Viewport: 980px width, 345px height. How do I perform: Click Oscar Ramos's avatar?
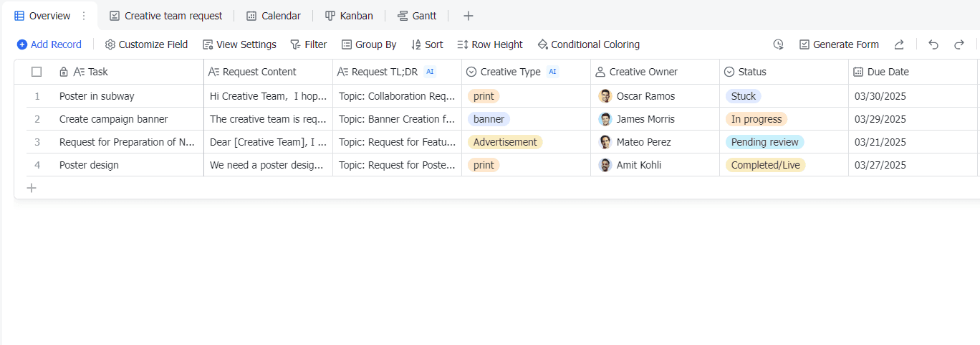[x=605, y=96]
